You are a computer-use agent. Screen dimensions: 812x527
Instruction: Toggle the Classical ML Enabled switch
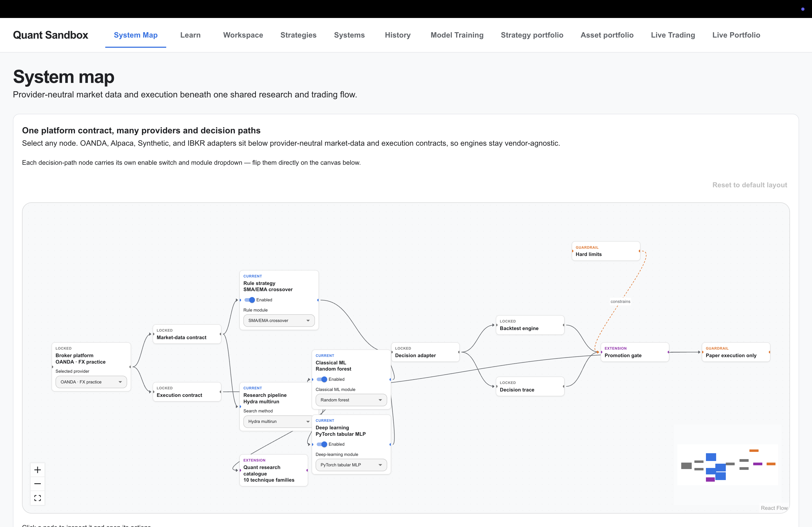[x=322, y=379]
